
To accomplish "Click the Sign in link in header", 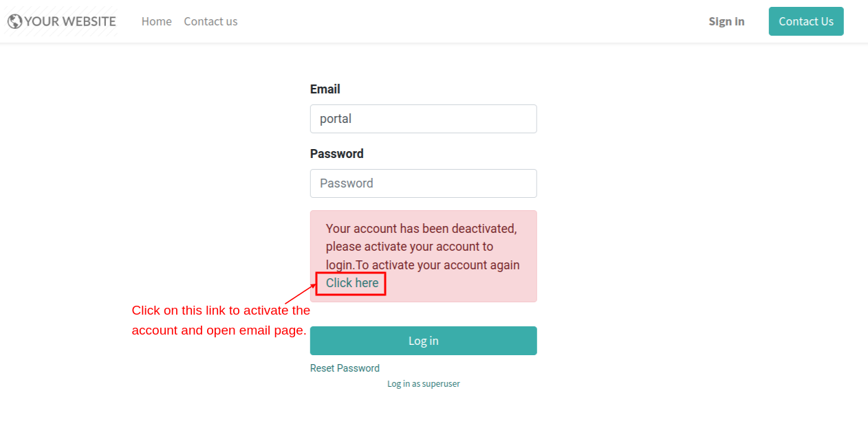I will tap(726, 21).
